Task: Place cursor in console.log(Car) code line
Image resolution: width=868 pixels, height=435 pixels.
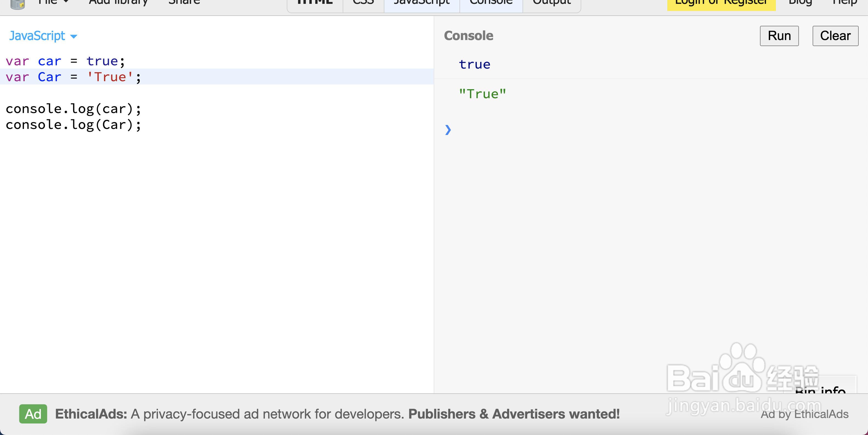Action: [x=73, y=125]
